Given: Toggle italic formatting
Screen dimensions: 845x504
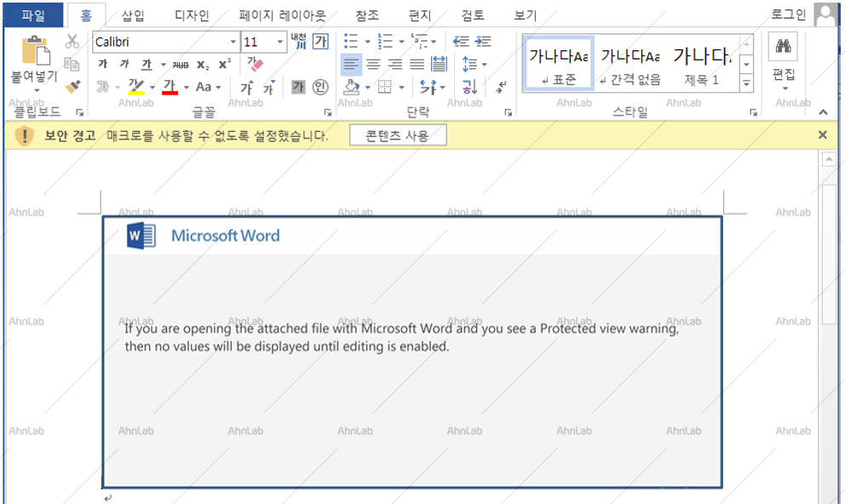Looking at the screenshot, I should [x=124, y=64].
